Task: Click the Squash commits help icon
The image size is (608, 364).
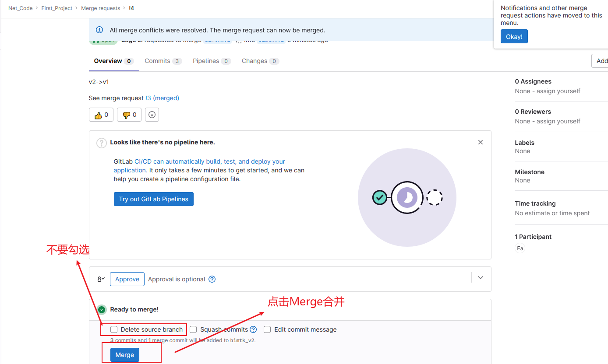Action: (253, 329)
